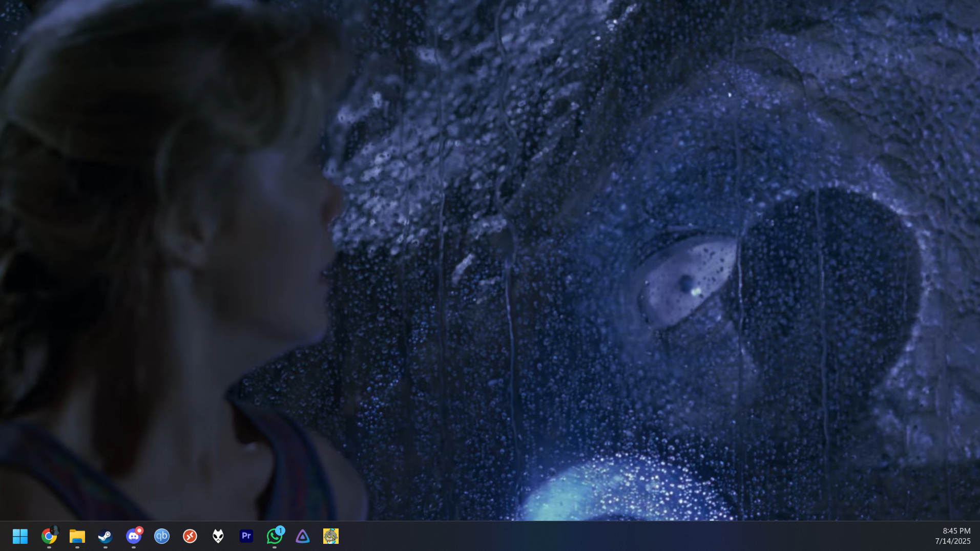
Task: Open WhatsApp with one unread message
Action: click(x=275, y=536)
